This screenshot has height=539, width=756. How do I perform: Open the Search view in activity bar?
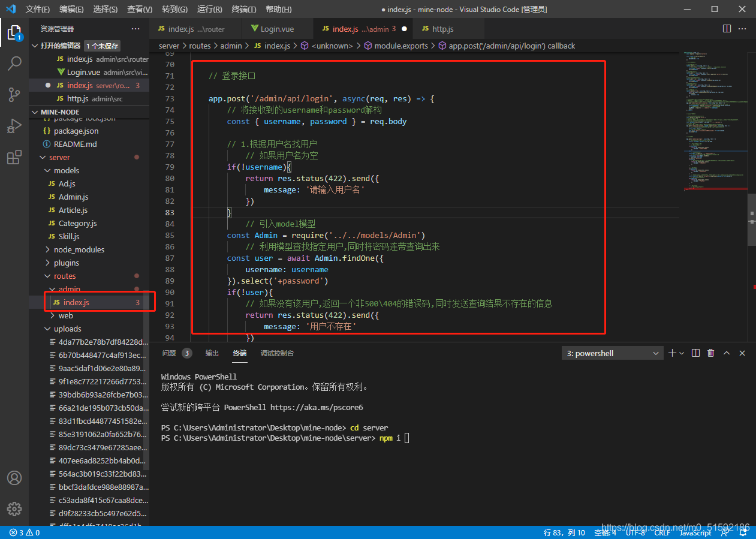[14, 63]
